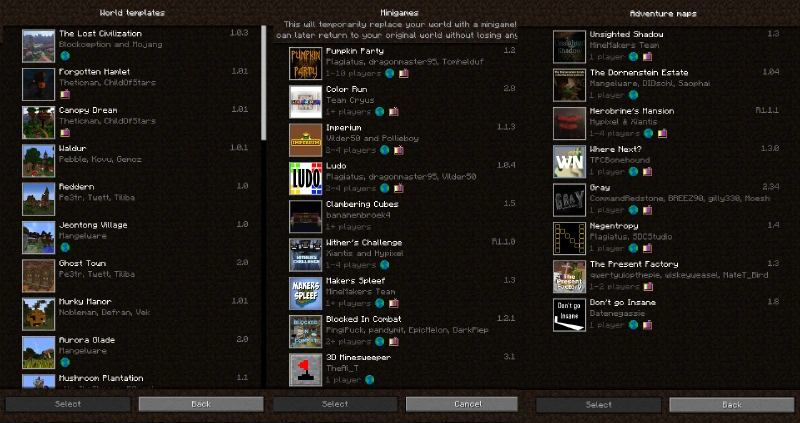This screenshot has height=423, width=800.
Task: Click Select in the World templates panel
Action: point(68,404)
